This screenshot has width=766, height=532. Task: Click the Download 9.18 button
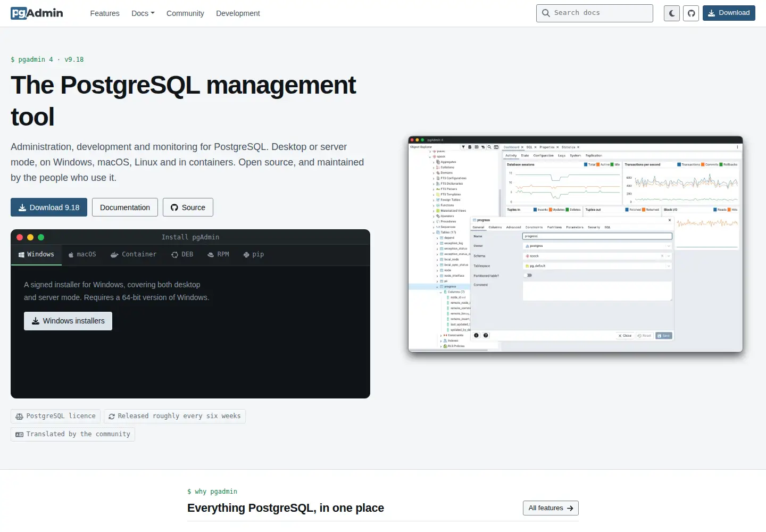pyautogui.click(x=49, y=207)
